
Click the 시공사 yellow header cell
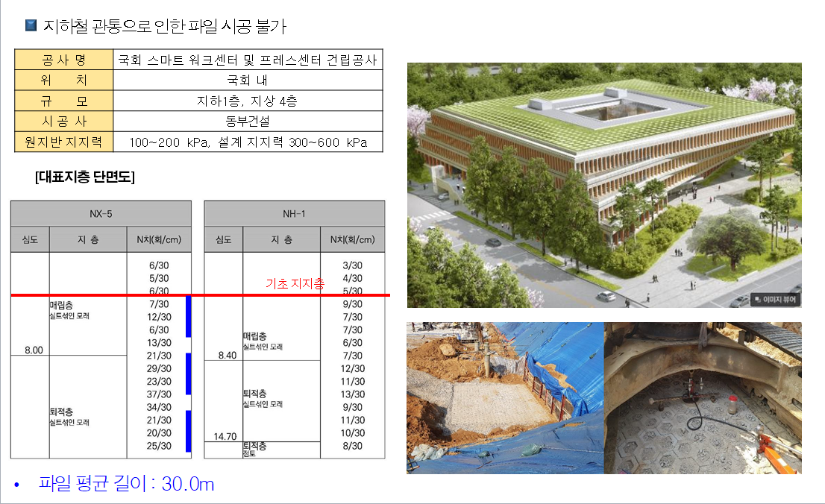pyautogui.click(x=63, y=121)
